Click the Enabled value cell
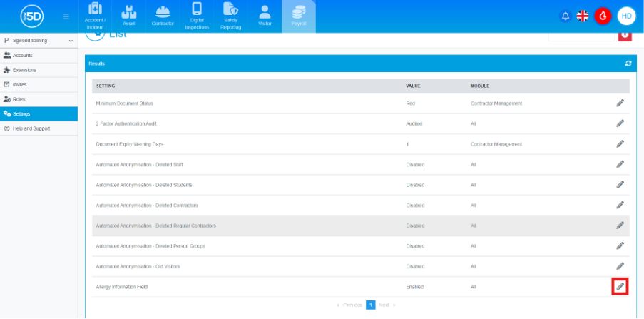 click(415, 287)
